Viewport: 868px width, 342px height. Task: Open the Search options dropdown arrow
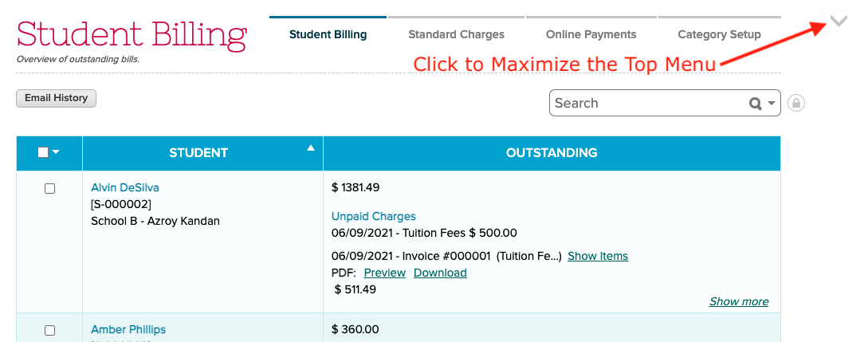click(x=772, y=104)
